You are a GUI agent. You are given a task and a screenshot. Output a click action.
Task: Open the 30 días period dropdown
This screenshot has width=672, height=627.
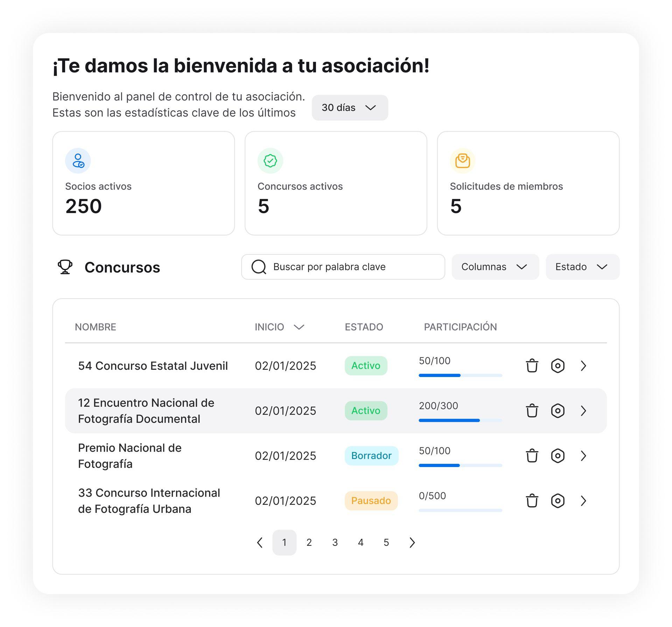(x=350, y=107)
